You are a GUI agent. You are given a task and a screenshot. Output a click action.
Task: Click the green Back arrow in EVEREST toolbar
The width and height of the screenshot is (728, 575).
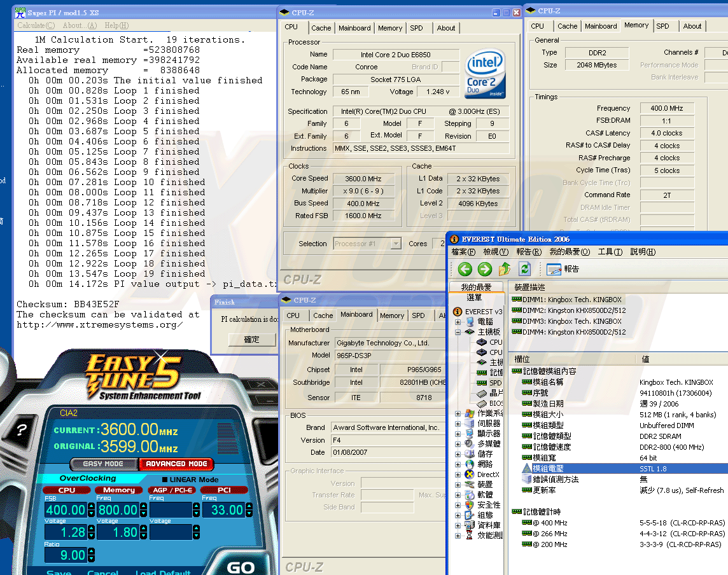tap(465, 269)
